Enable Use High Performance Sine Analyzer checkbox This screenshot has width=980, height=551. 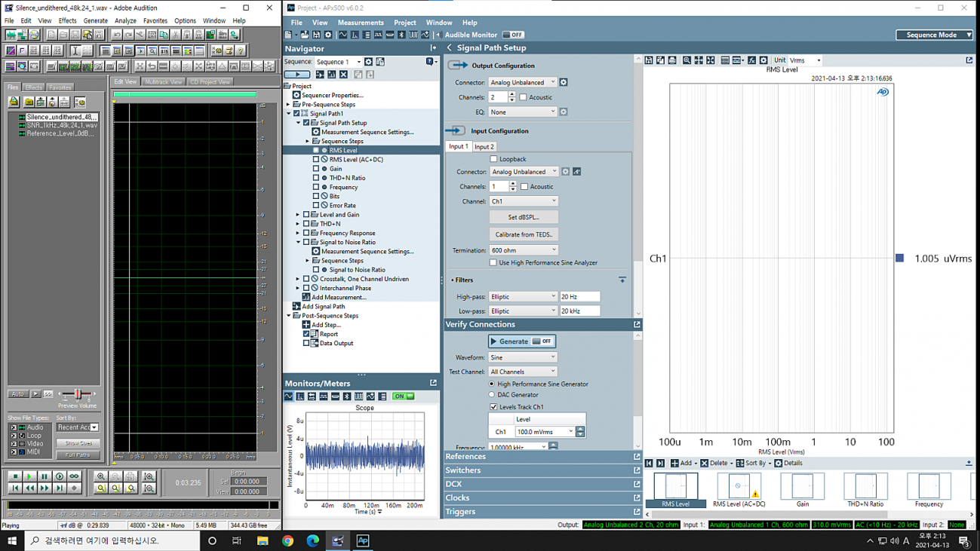493,262
